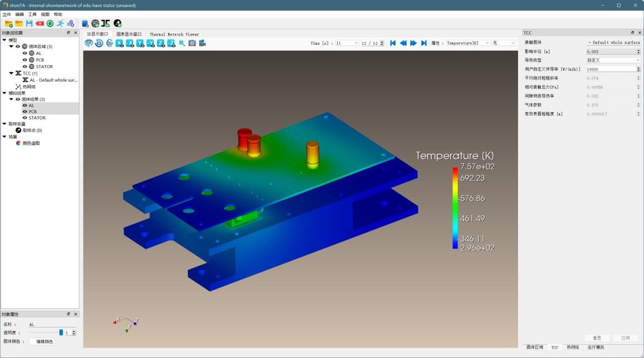
Task: Set view along +X axis
Action: pos(120,43)
